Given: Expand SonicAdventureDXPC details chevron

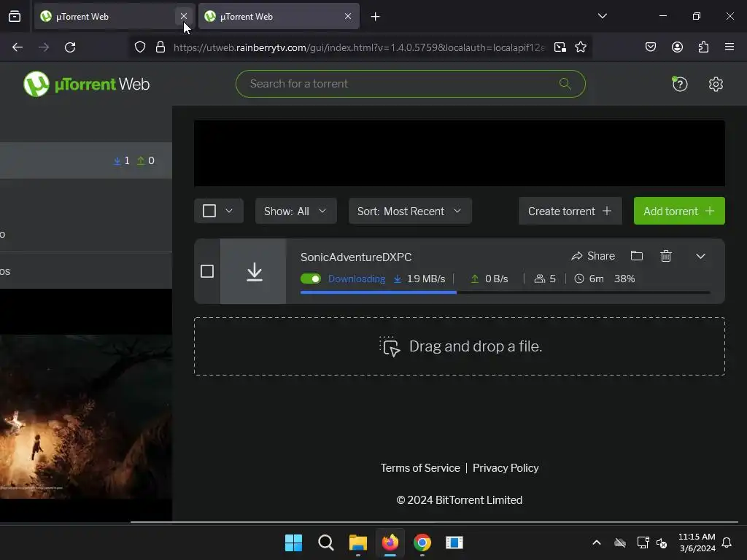Looking at the screenshot, I should [700, 256].
